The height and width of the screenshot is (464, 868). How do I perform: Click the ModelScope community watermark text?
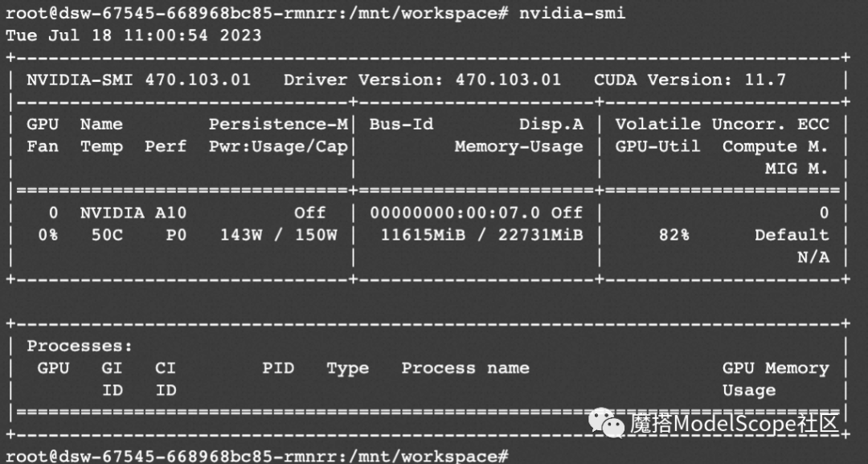click(x=734, y=423)
